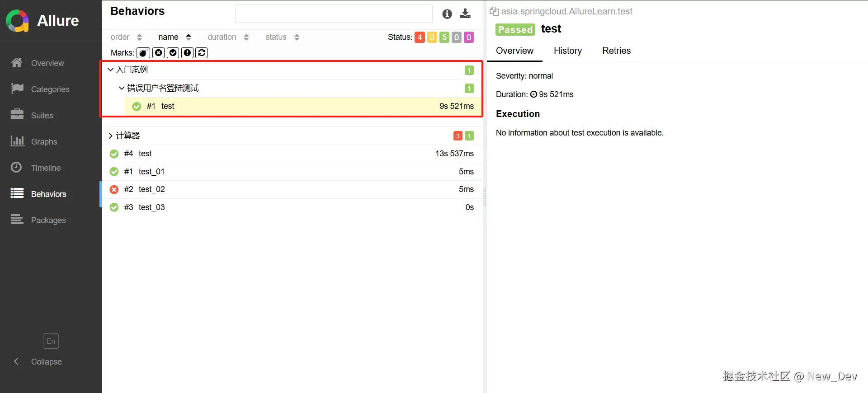868x393 pixels.
Task: Go to Timeline in sidebar menu
Action: pos(46,168)
